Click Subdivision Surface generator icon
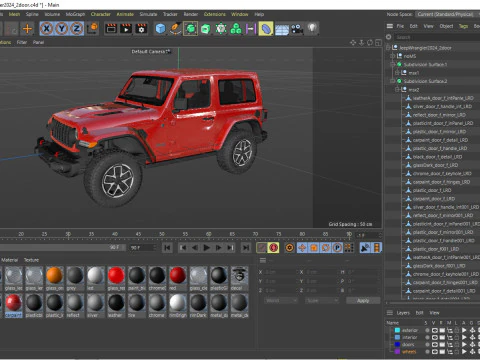 [x=190, y=29]
